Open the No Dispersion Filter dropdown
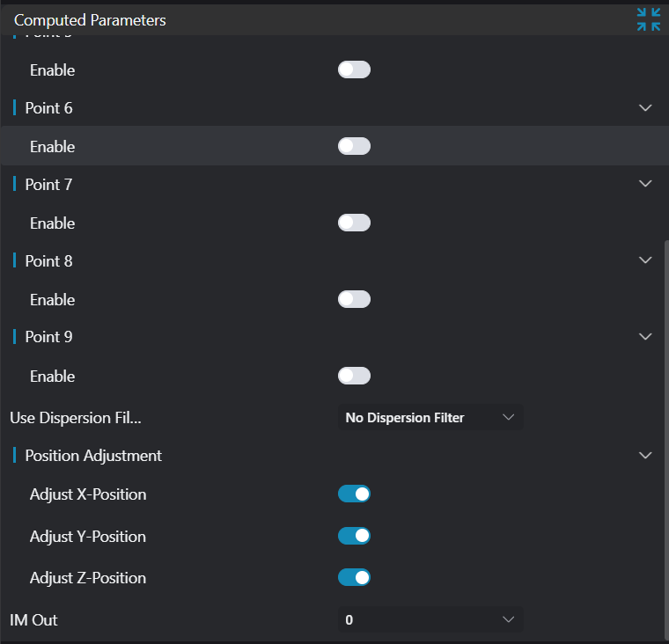Viewport: 669px width, 644px height. coord(430,417)
